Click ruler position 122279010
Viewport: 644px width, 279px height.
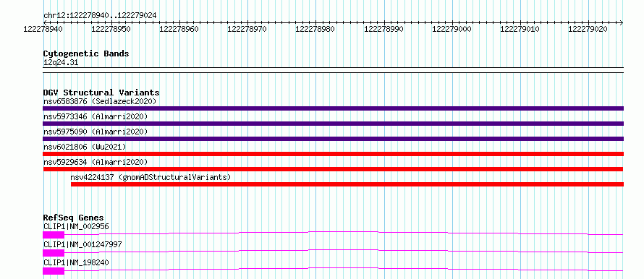[520, 29]
